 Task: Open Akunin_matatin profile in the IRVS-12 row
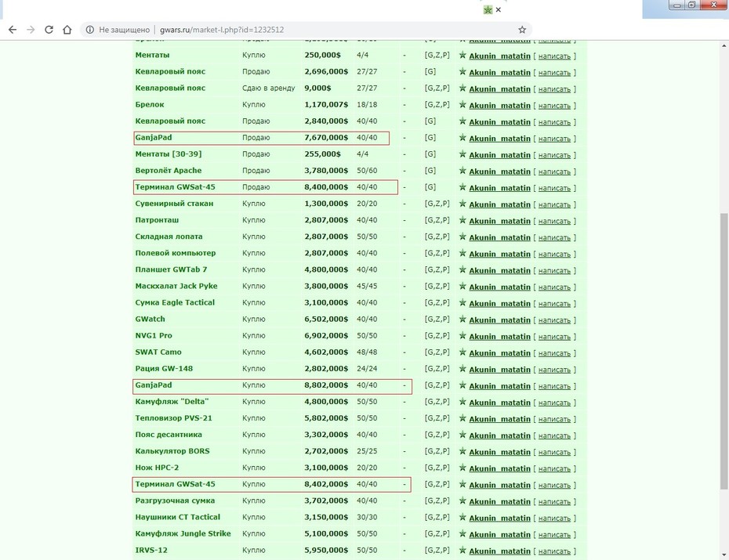pos(500,551)
